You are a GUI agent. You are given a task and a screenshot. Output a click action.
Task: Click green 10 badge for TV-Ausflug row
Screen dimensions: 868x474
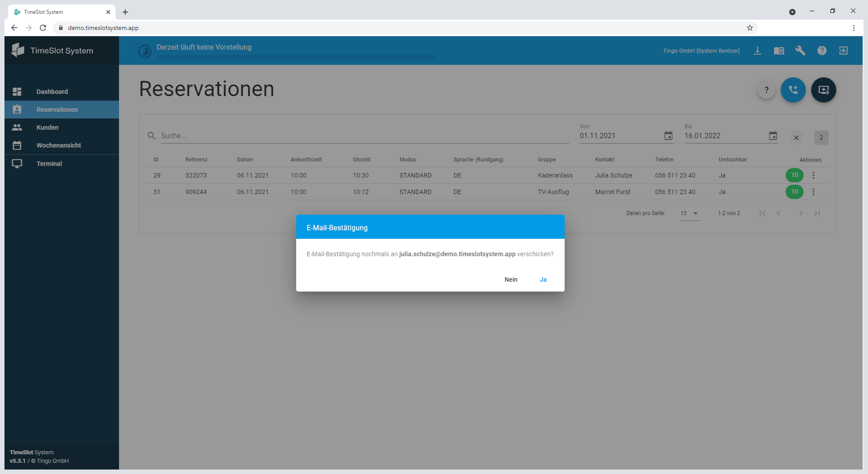pos(794,192)
